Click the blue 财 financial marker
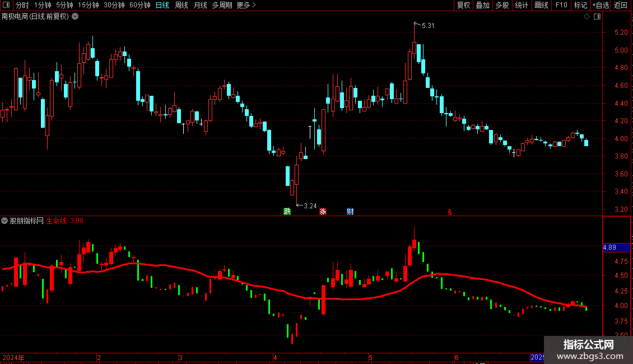The width and height of the screenshot is (633, 364). pos(350,212)
